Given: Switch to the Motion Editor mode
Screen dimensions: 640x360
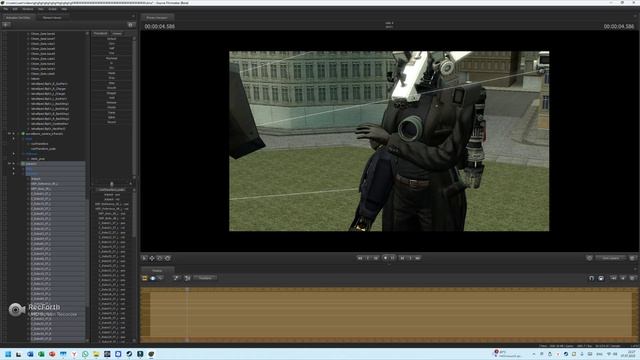Looking at the screenshot, I should click(x=153, y=278).
